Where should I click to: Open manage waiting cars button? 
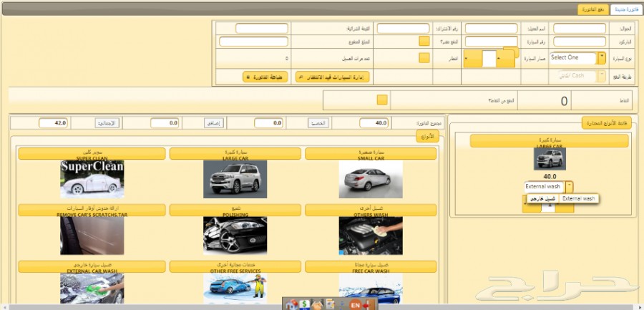pyautogui.click(x=332, y=77)
